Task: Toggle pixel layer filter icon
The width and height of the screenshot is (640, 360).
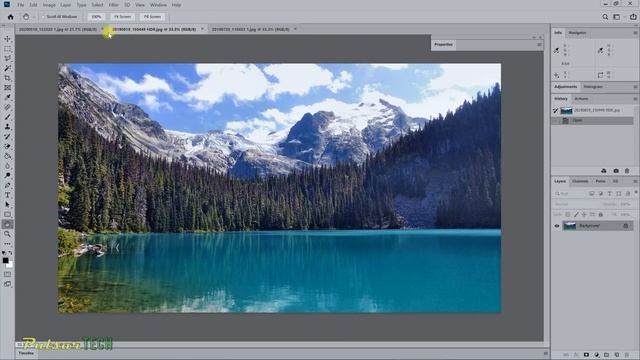Action: (x=591, y=193)
